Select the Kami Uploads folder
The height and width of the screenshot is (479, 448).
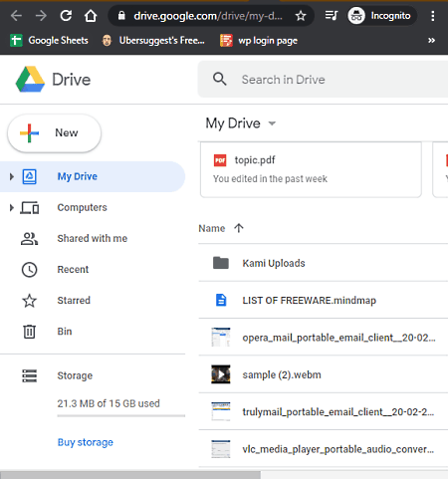click(324, 263)
